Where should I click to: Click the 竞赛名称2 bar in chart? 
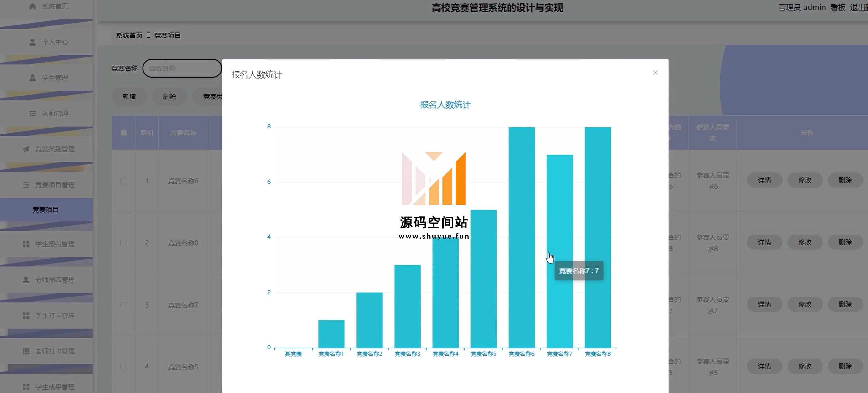tap(369, 320)
